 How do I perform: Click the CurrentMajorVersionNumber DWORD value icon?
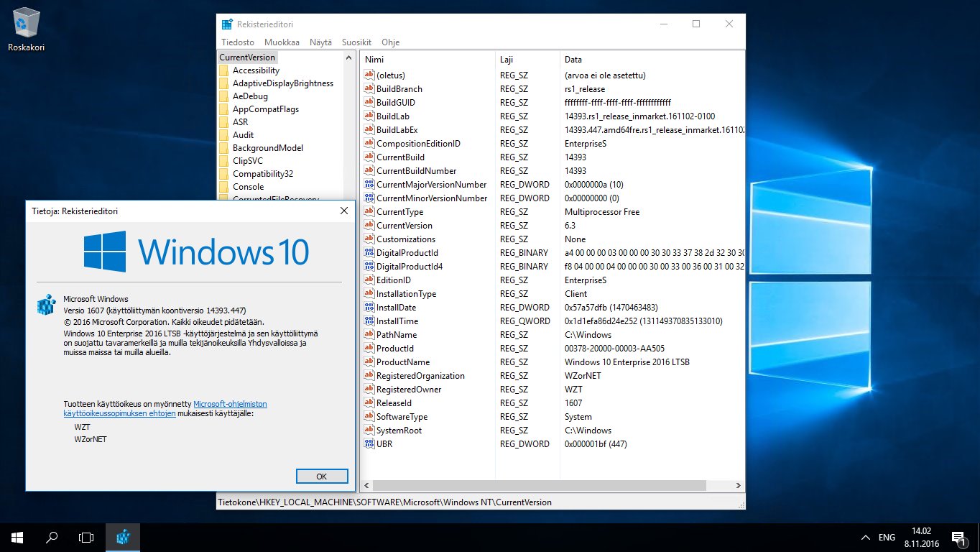(x=369, y=185)
